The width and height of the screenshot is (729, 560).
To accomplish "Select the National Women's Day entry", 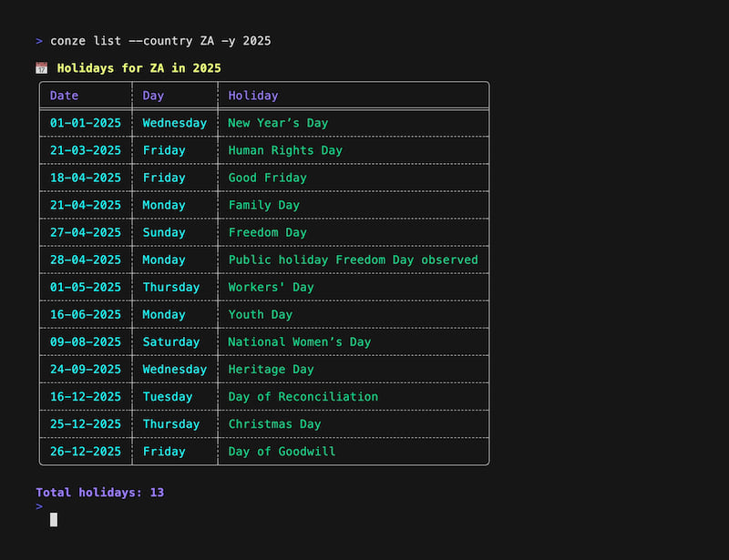I will click(x=300, y=341).
